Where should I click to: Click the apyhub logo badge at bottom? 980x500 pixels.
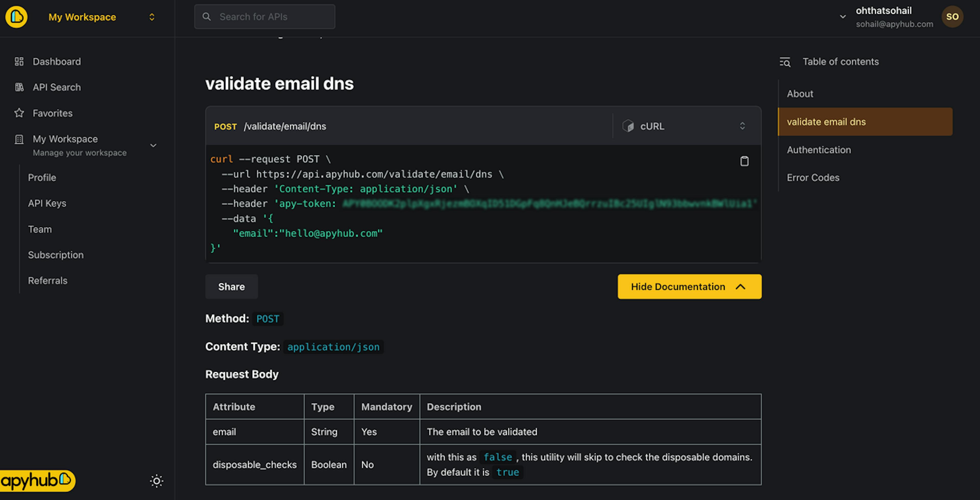pyautogui.click(x=37, y=481)
